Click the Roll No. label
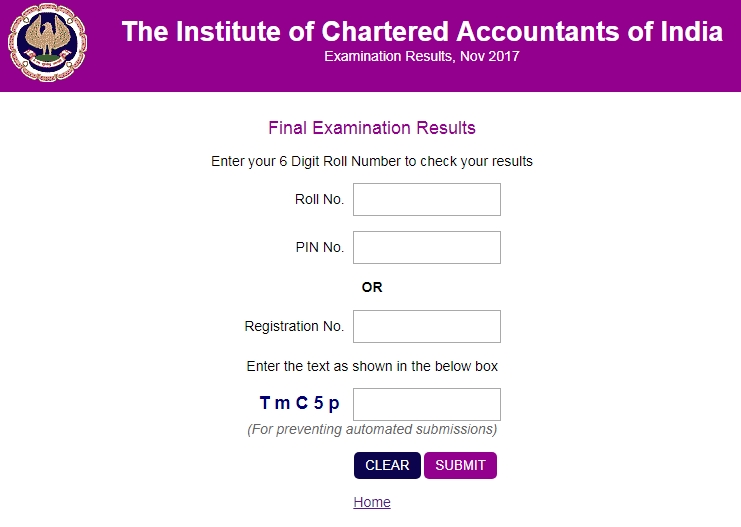 point(319,199)
